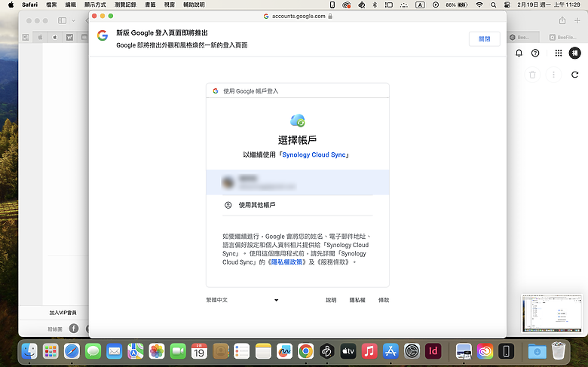Open the Apple menu

(11, 5)
